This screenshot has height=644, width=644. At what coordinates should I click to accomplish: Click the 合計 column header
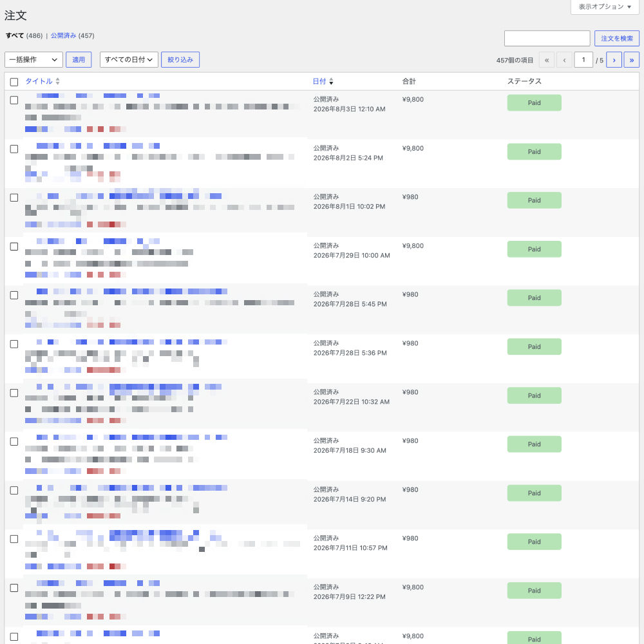coord(409,81)
